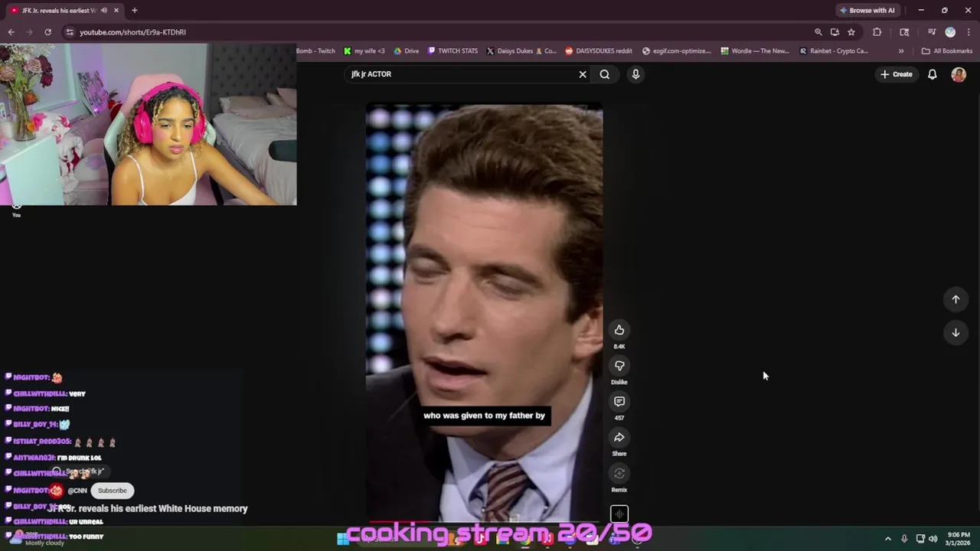Bookmark this page with the star

(x=851, y=32)
